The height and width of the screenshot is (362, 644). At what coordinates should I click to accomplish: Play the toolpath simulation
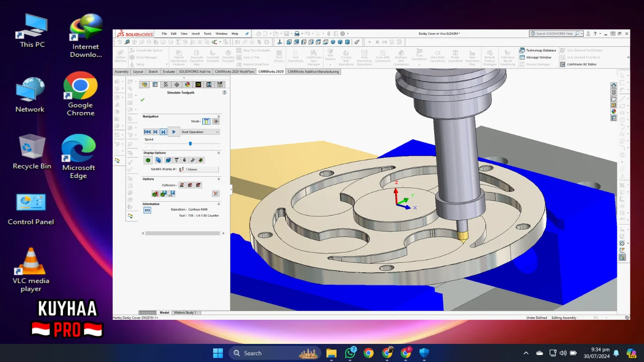coord(174,132)
